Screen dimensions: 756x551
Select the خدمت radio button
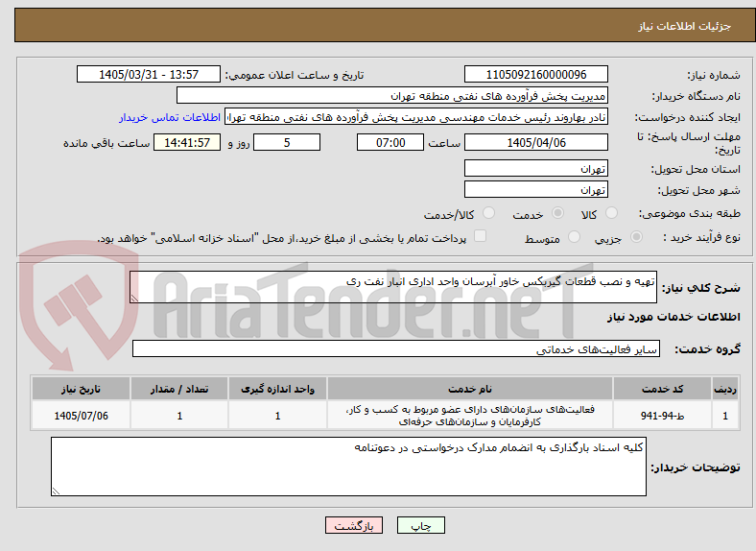click(x=557, y=213)
